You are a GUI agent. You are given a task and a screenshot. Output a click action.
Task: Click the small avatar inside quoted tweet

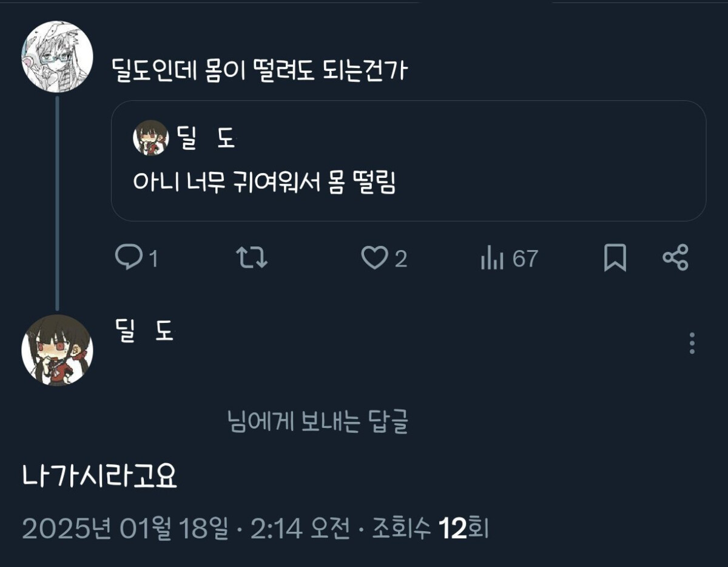150,138
